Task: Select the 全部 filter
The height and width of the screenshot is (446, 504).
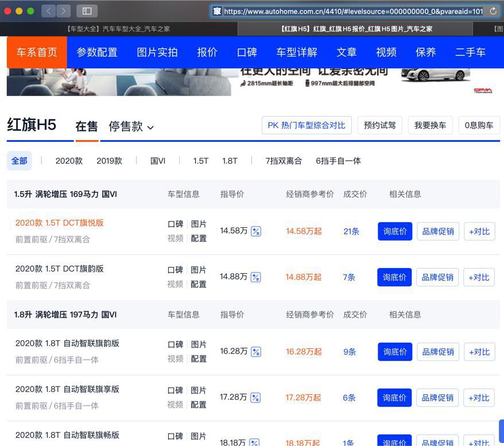Action: click(20, 161)
